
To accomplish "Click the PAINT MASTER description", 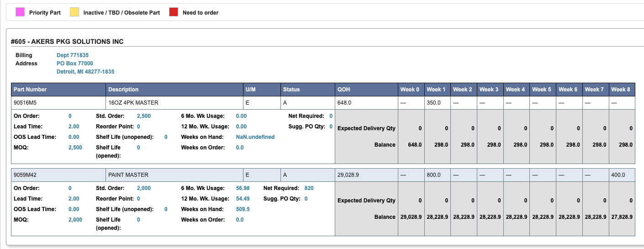I will pos(128,175).
